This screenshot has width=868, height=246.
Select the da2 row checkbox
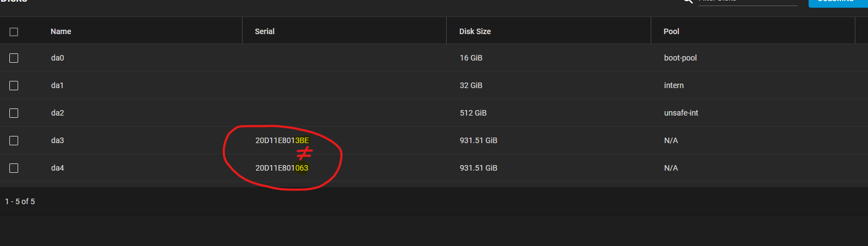point(14,113)
